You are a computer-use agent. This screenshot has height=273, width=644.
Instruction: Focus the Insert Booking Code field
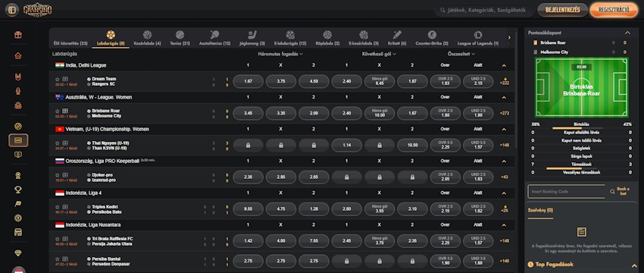click(x=567, y=192)
